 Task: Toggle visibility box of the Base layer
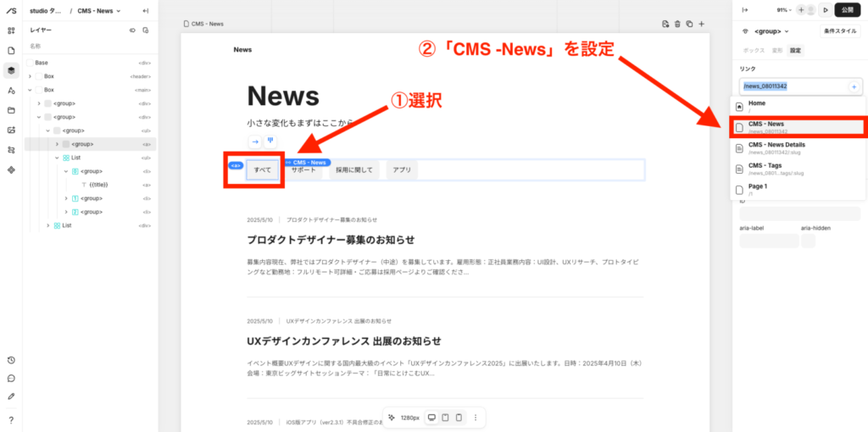[x=31, y=63]
